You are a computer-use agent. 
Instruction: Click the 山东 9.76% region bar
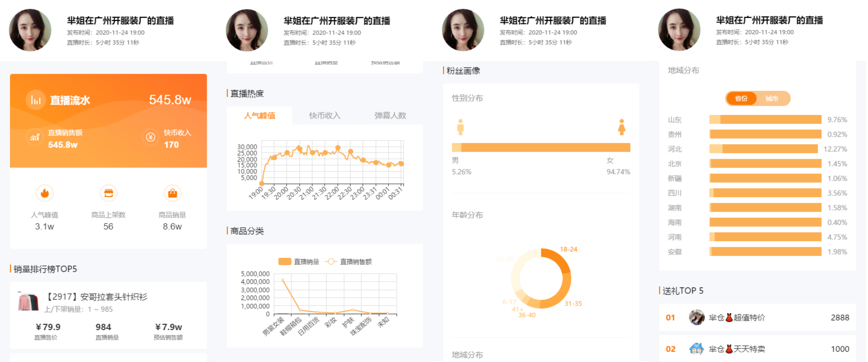coord(765,120)
